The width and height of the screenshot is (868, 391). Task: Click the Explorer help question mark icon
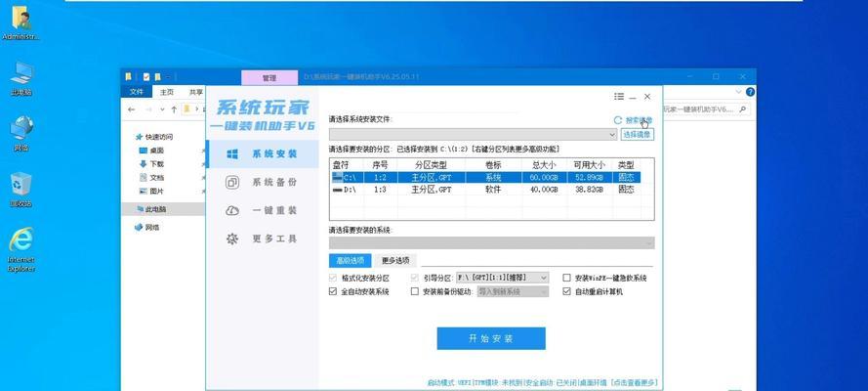tap(750, 92)
